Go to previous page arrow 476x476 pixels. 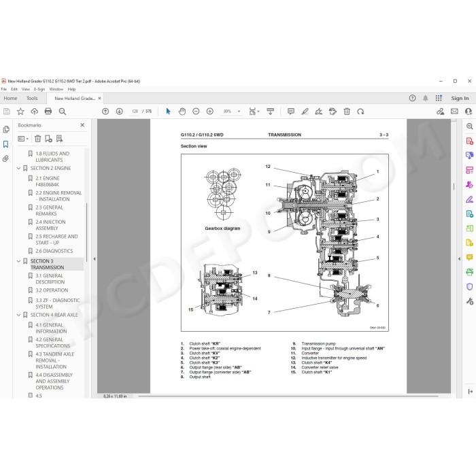pos(105,112)
